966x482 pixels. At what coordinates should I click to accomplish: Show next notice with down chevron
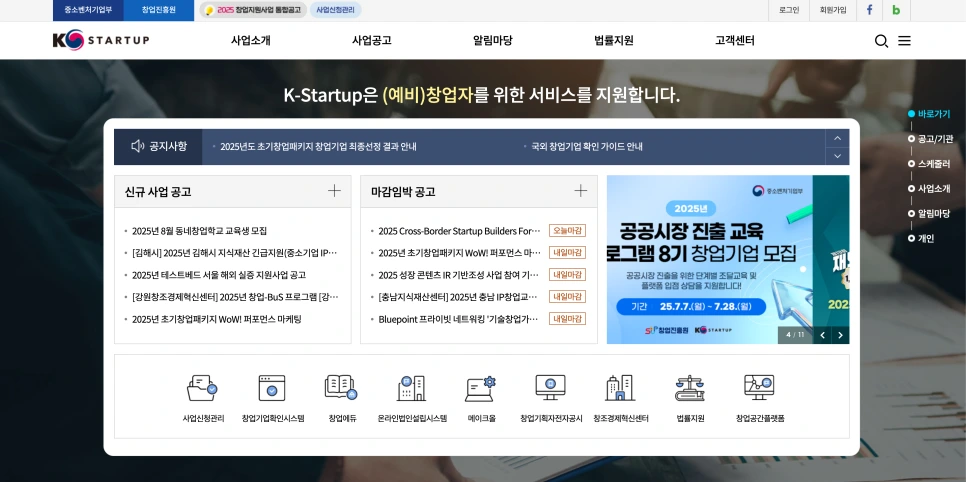click(x=837, y=156)
